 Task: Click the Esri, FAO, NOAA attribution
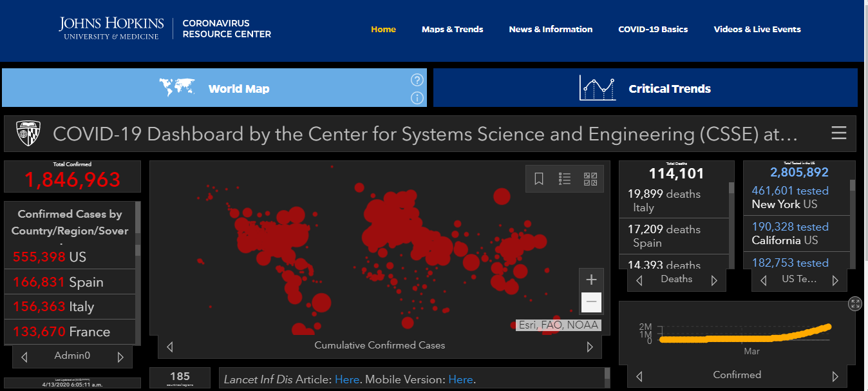click(559, 325)
